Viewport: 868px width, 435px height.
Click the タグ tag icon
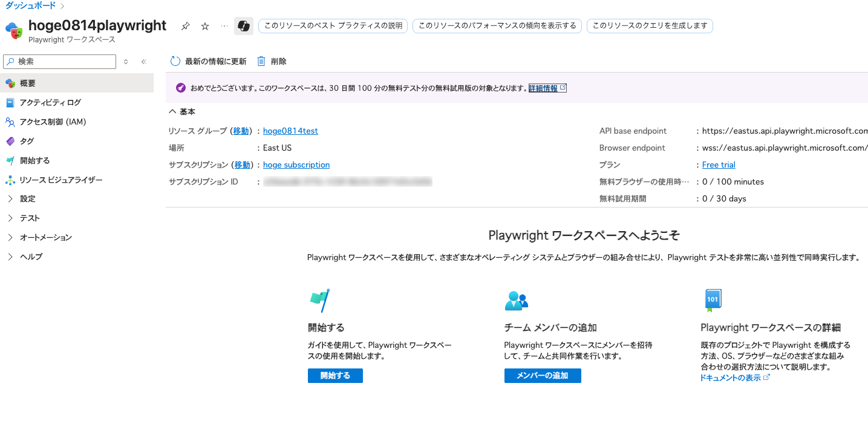(x=10, y=141)
